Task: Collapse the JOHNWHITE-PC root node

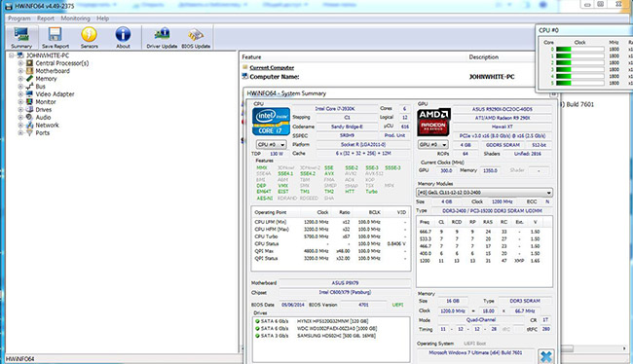Action: coord(12,55)
